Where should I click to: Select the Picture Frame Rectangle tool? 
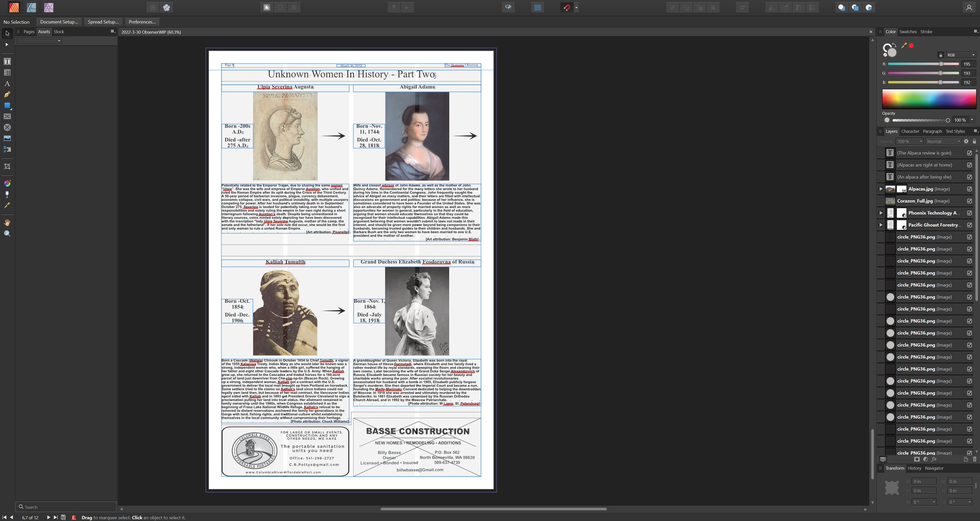click(7, 117)
